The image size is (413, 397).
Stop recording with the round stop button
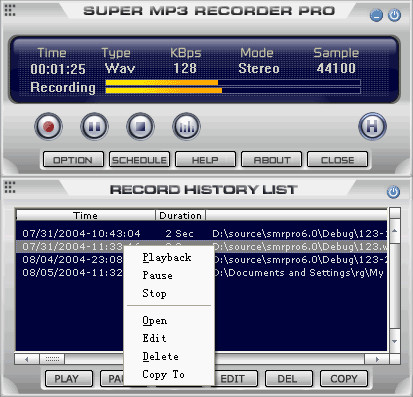tap(140, 127)
